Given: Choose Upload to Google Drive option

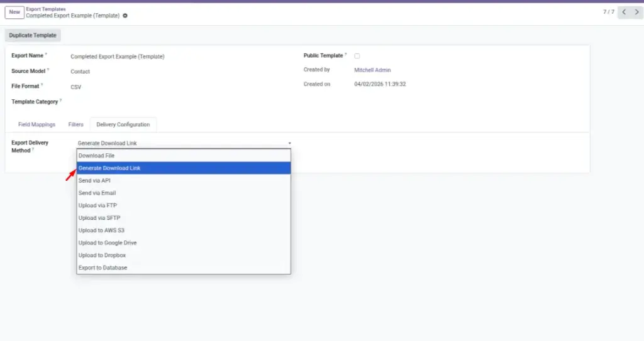Looking at the screenshot, I should [x=184, y=242].
